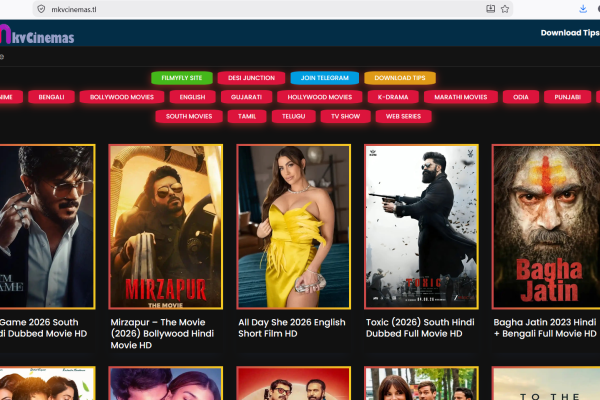Open the 'TO THE' poster in second row
The image size is (600, 400).
[x=546, y=383]
